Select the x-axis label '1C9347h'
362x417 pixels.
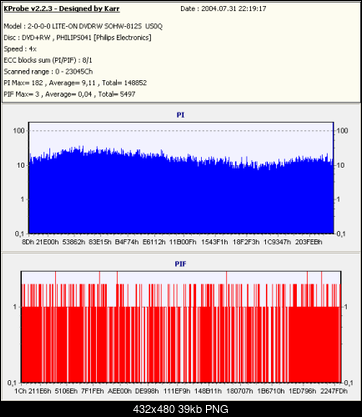click(277, 242)
